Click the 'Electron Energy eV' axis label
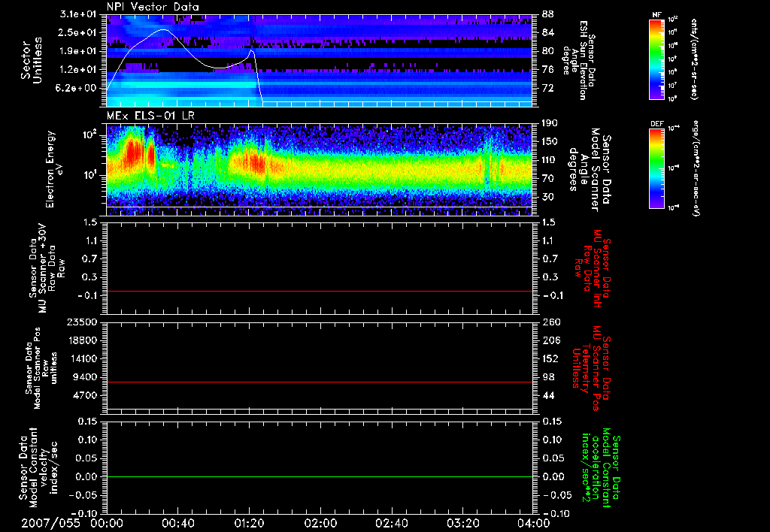The image size is (770, 532). pyautogui.click(x=54, y=169)
